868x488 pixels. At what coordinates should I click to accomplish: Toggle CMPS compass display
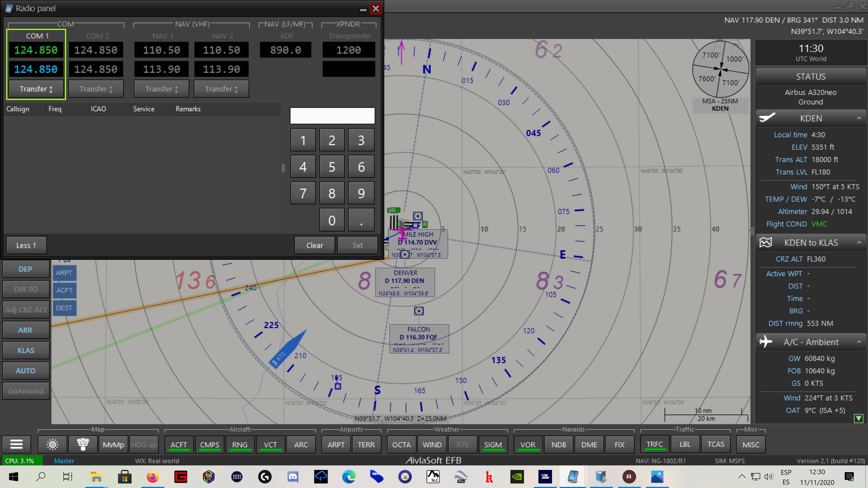coord(210,445)
